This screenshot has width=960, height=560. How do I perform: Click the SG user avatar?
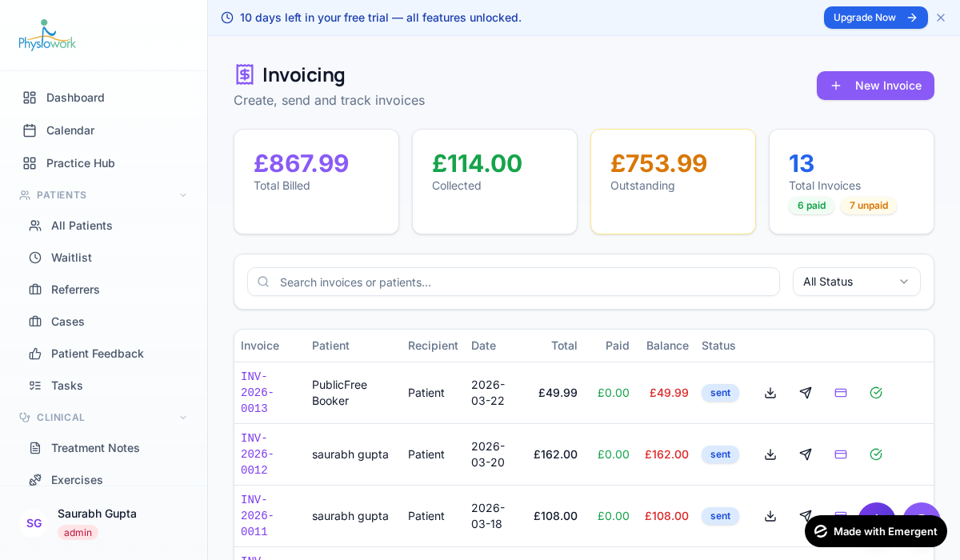34,523
